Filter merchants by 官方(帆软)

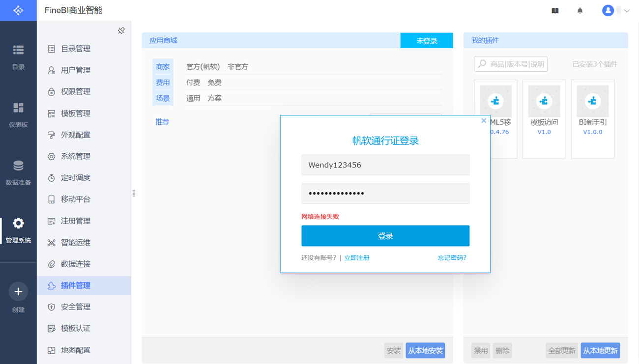pos(203,67)
